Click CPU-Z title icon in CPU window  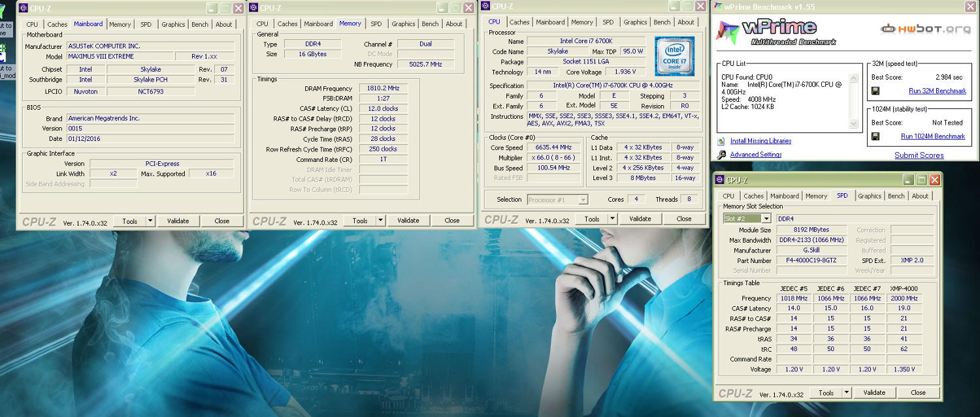point(485,7)
